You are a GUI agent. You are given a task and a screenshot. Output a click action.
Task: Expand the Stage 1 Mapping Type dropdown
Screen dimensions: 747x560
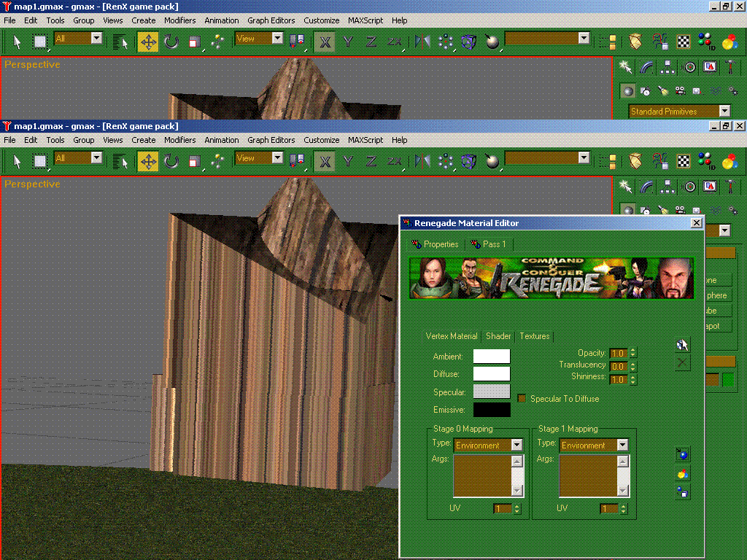click(x=622, y=445)
